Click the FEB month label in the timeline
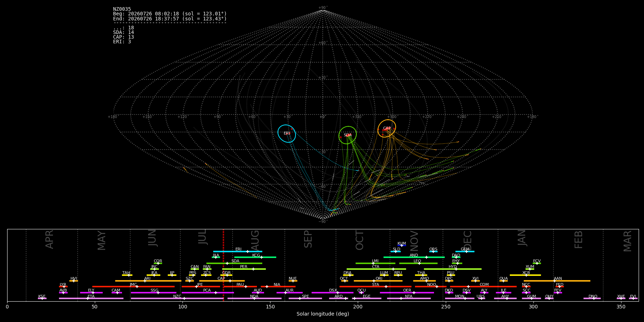Image resolution: width=644 pixels, height=322 pixels. (x=579, y=240)
